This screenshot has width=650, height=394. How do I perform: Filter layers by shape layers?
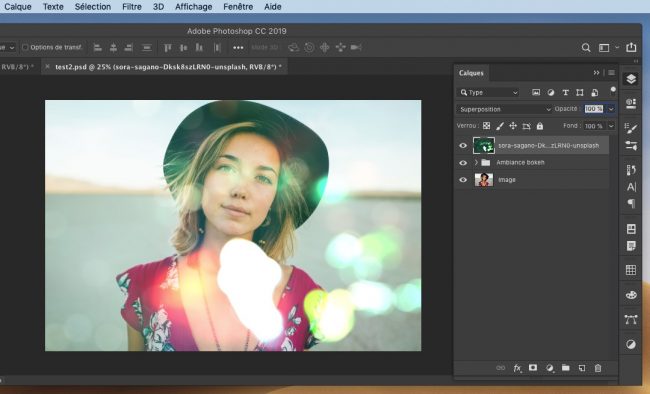580,92
